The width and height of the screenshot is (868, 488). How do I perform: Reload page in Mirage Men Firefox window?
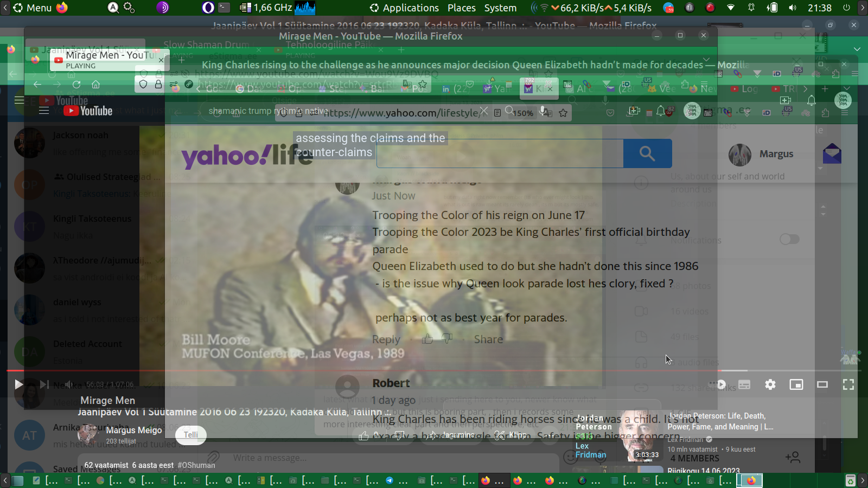point(76,84)
